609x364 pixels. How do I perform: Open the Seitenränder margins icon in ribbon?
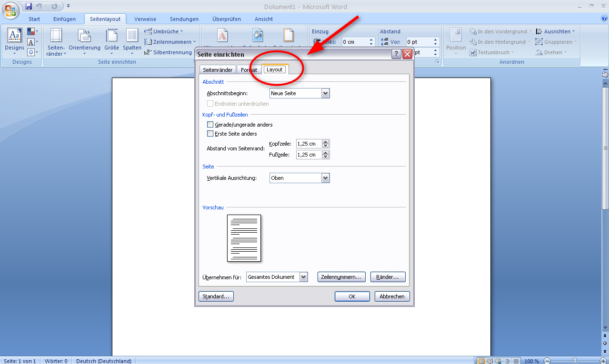pos(56,41)
